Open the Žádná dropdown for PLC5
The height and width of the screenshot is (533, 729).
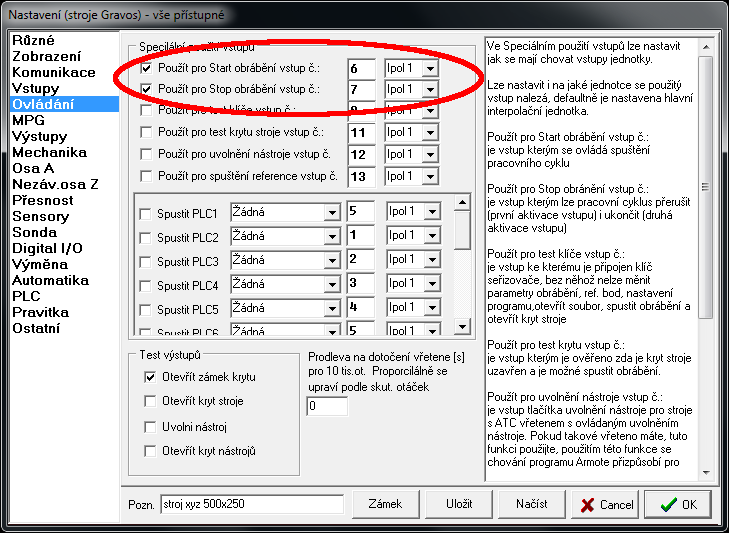point(331,308)
